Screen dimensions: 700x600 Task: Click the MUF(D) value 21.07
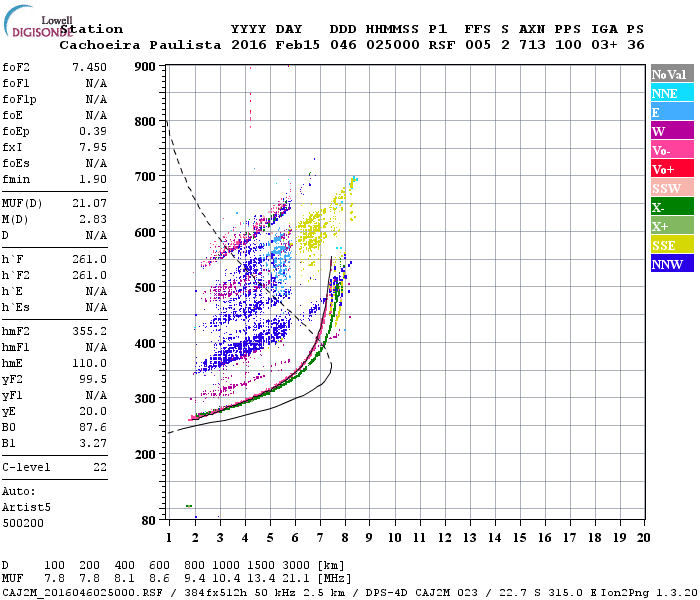(89, 203)
